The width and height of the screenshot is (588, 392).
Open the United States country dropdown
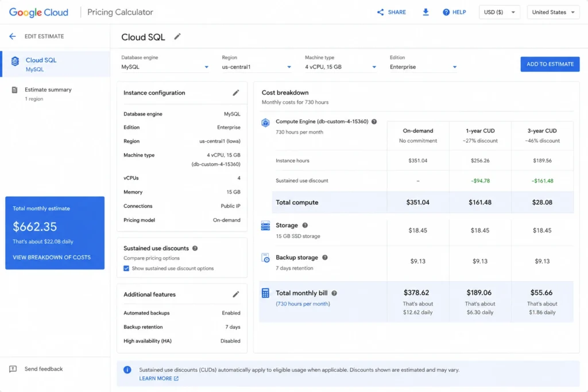click(x=553, y=12)
